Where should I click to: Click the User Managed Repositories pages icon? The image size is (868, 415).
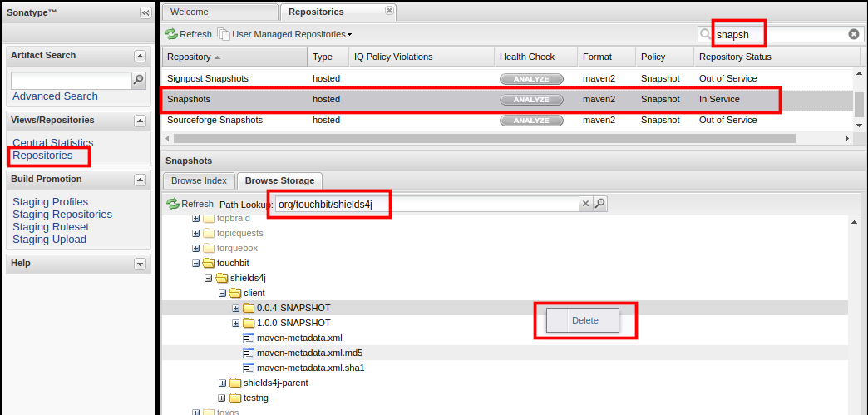coord(223,34)
